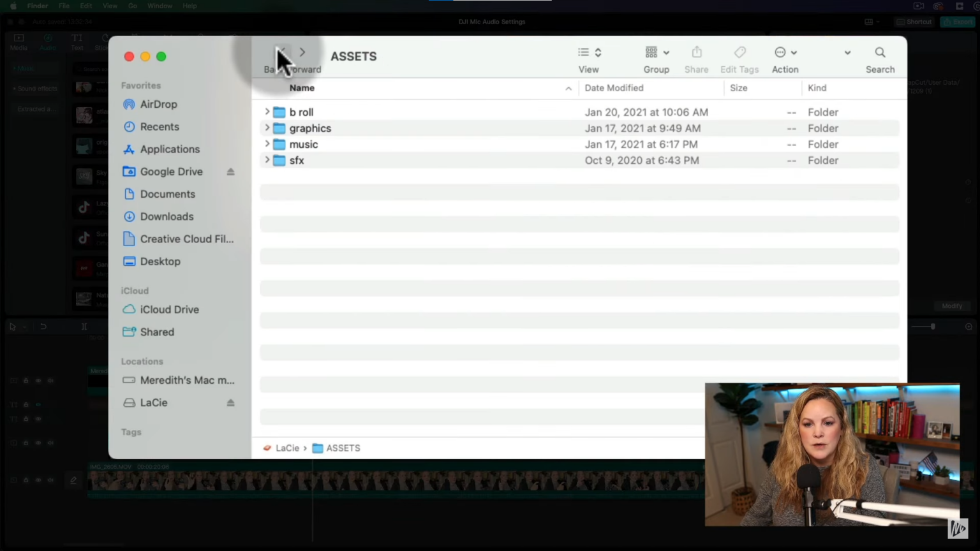
Task: Switch to the Media tab in the editor
Action: tap(19, 41)
